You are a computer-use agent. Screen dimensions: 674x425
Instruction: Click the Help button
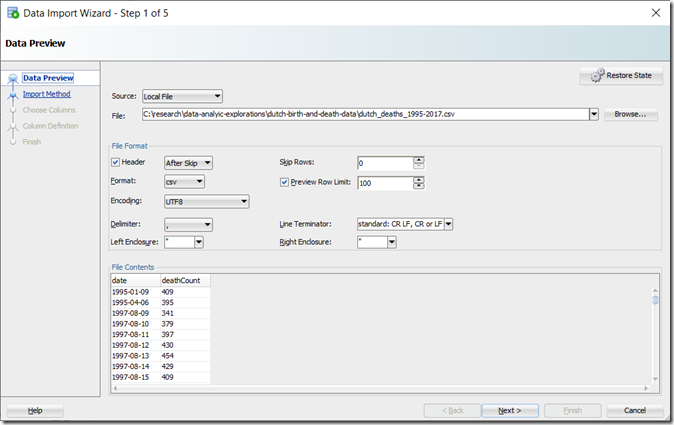point(35,411)
